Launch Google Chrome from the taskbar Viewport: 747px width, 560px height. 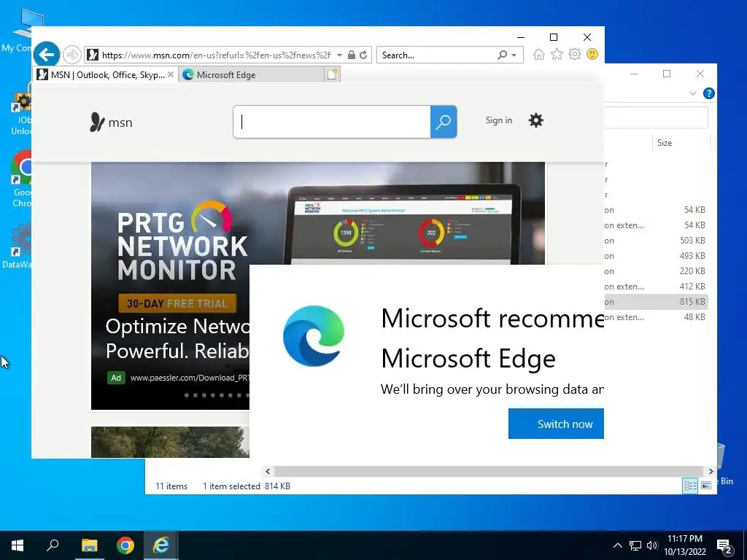[x=125, y=545]
